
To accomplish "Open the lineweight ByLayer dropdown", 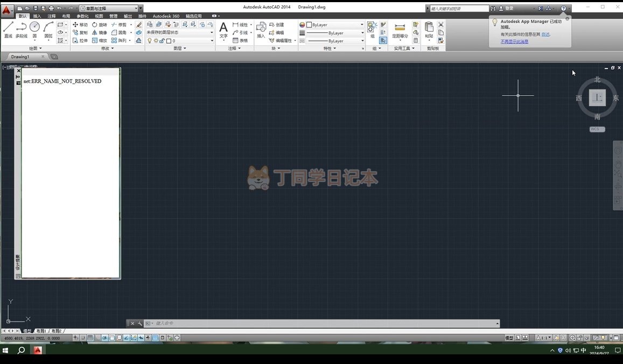I will point(336,33).
